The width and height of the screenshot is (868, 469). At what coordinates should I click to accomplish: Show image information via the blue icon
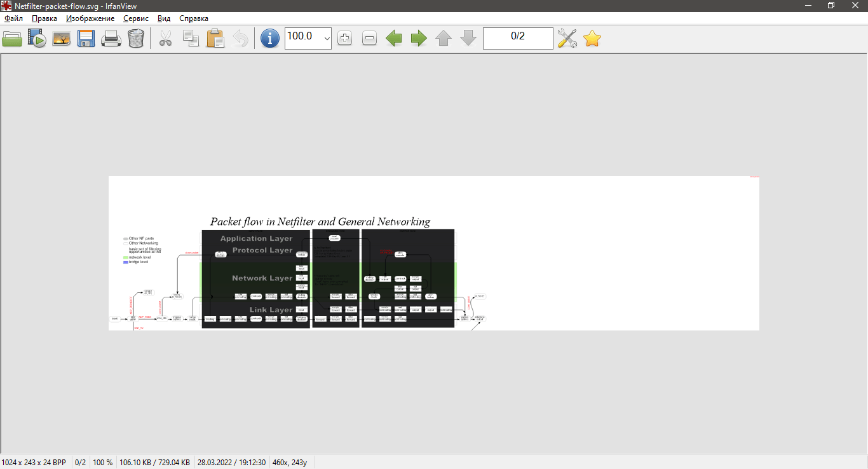click(x=270, y=39)
